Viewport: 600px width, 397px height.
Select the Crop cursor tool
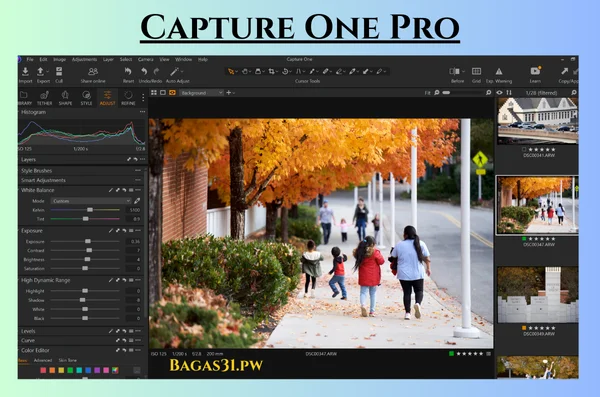(x=271, y=71)
